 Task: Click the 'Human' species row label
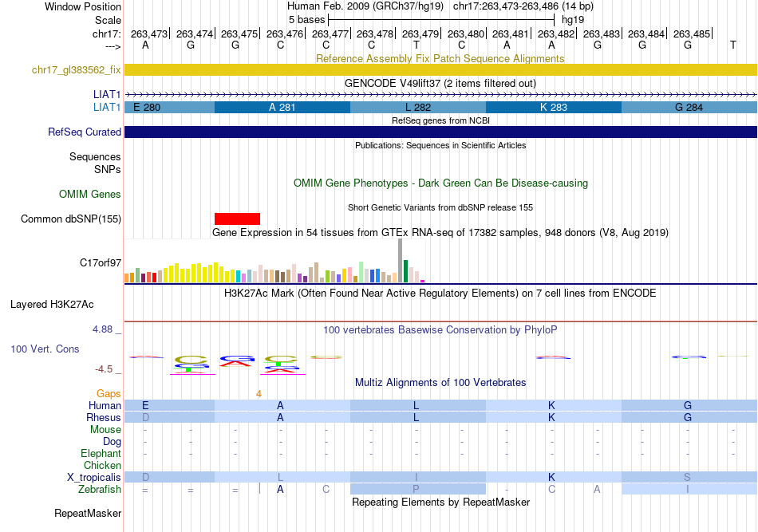(x=105, y=405)
